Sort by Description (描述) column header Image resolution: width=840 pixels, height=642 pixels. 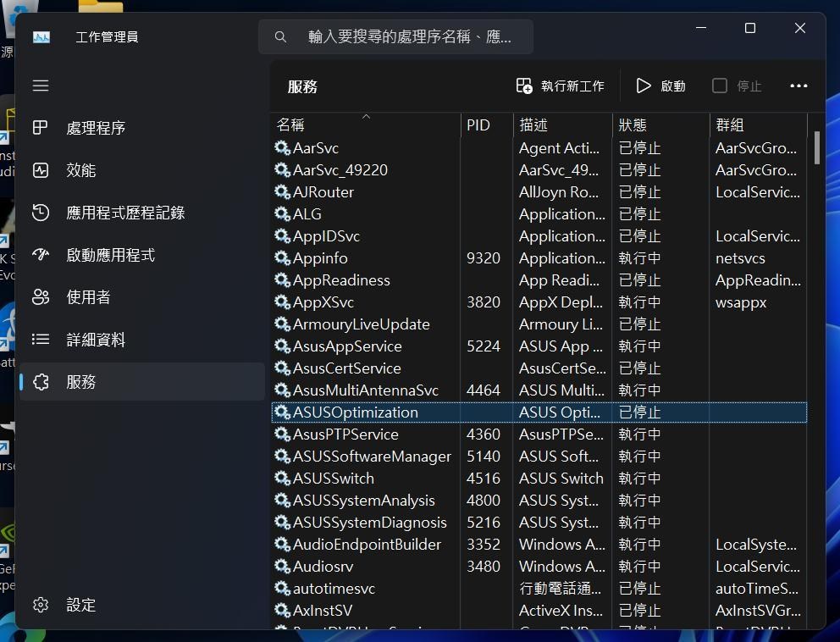click(x=563, y=125)
